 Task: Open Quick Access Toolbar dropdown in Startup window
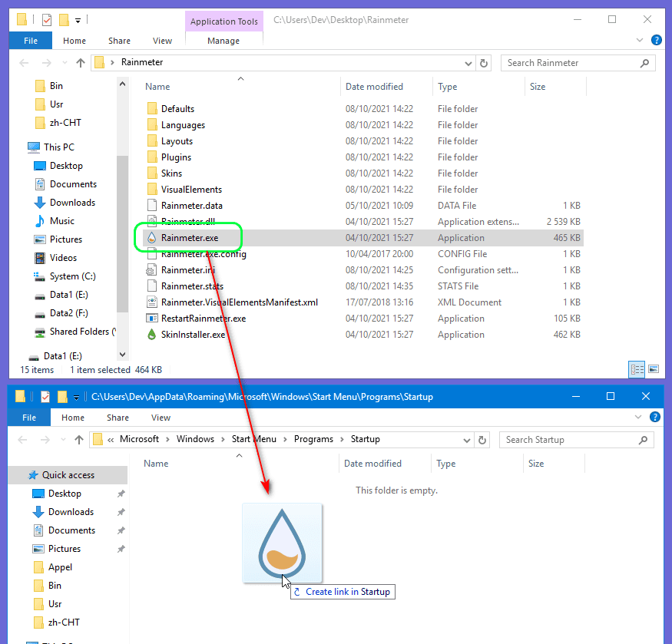(76, 397)
